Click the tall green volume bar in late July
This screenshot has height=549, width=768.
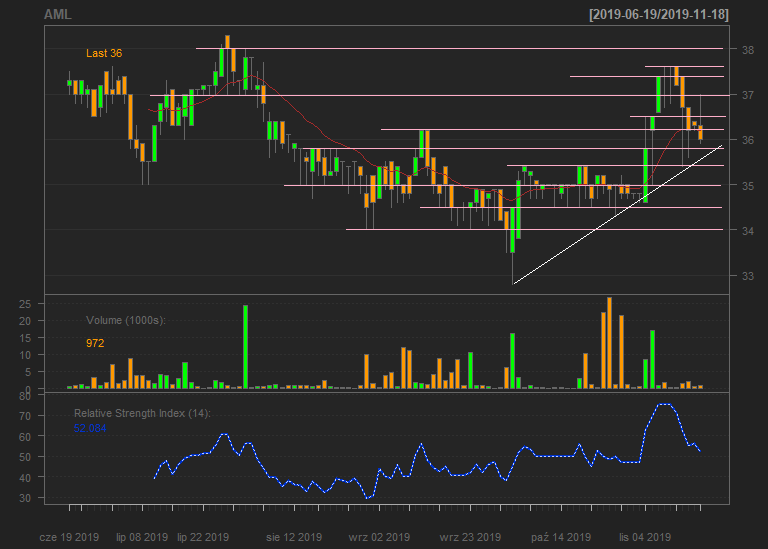click(x=245, y=347)
